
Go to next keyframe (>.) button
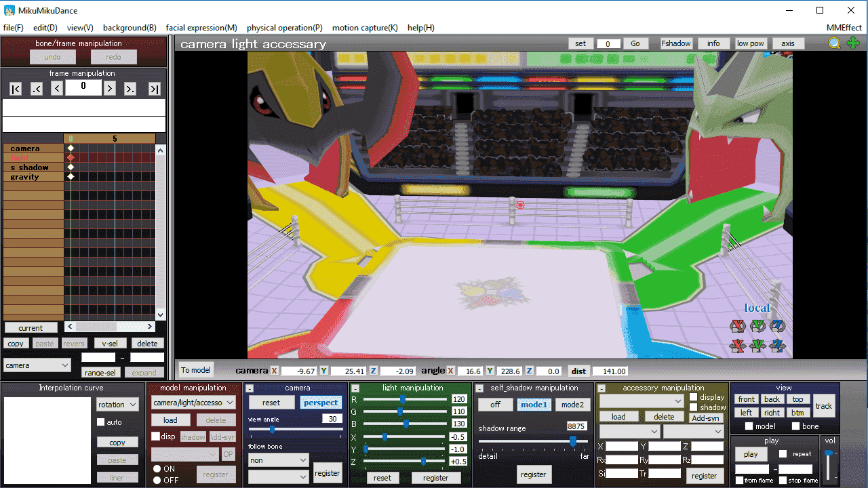tap(130, 89)
